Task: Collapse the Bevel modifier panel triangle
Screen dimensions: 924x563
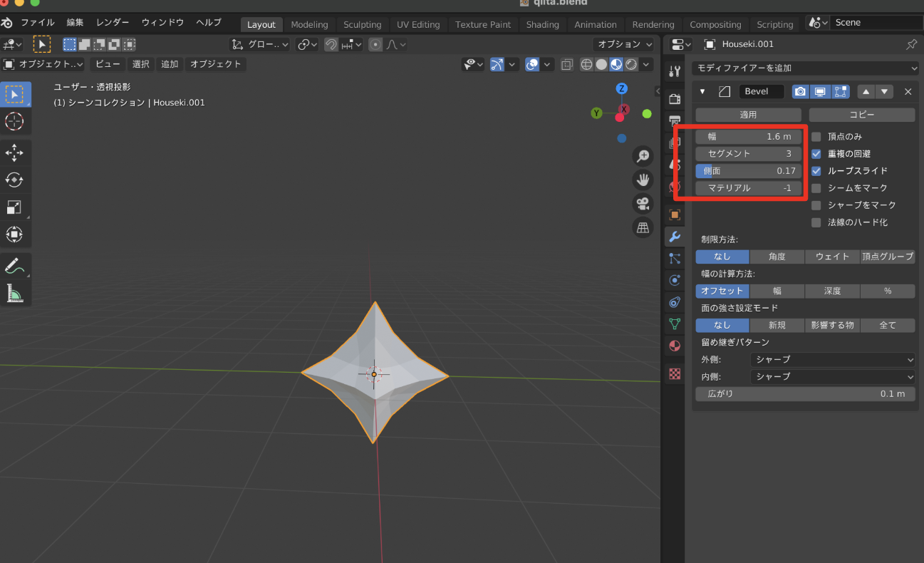Action: coord(702,92)
